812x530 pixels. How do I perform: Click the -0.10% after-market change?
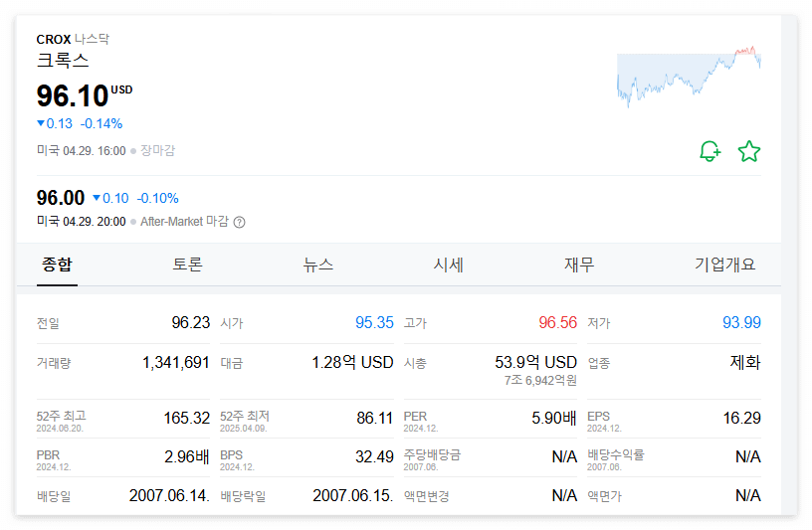point(158,198)
